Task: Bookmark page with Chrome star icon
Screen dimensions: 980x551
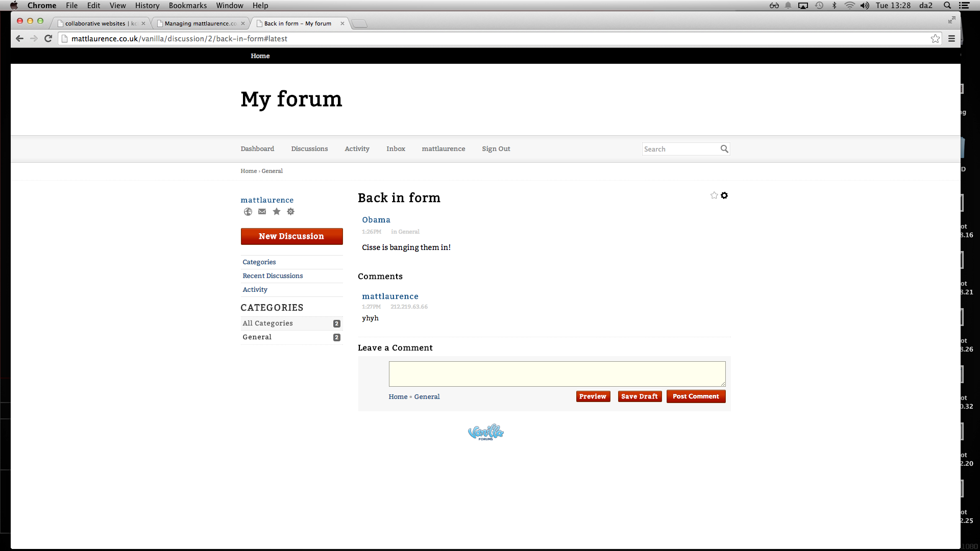Action: point(935,38)
